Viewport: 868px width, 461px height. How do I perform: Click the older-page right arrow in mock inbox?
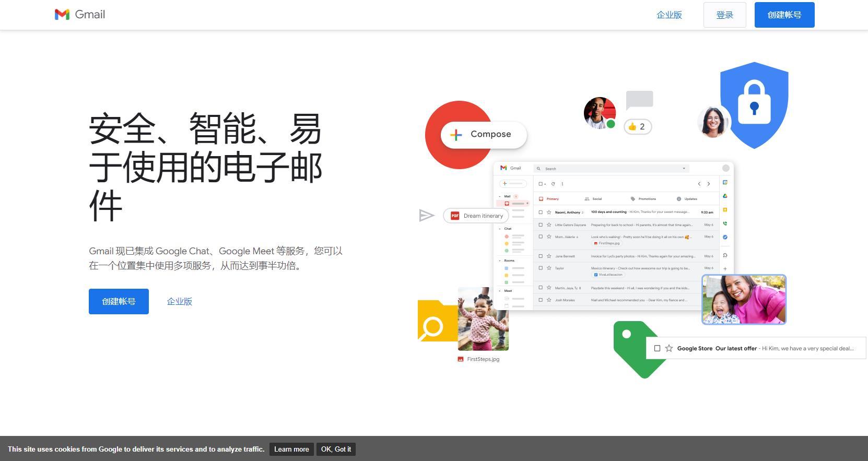[709, 184]
